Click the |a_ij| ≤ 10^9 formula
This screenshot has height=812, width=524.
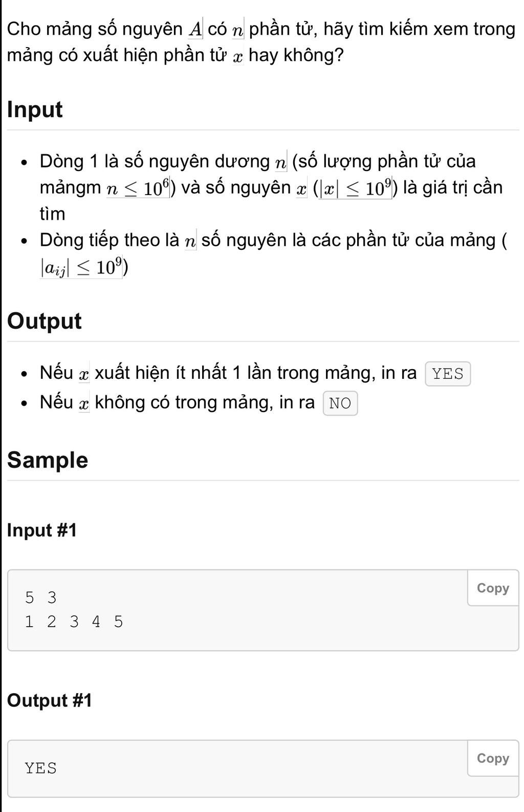(x=82, y=267)
